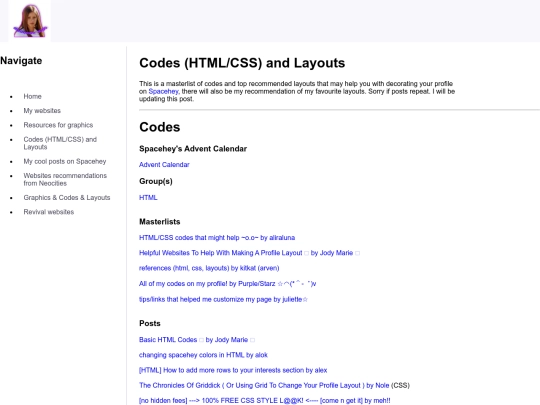Open Basic HTML Codes by Jody Marie
The width and height of the screenshot is (540, 405).
197,340
